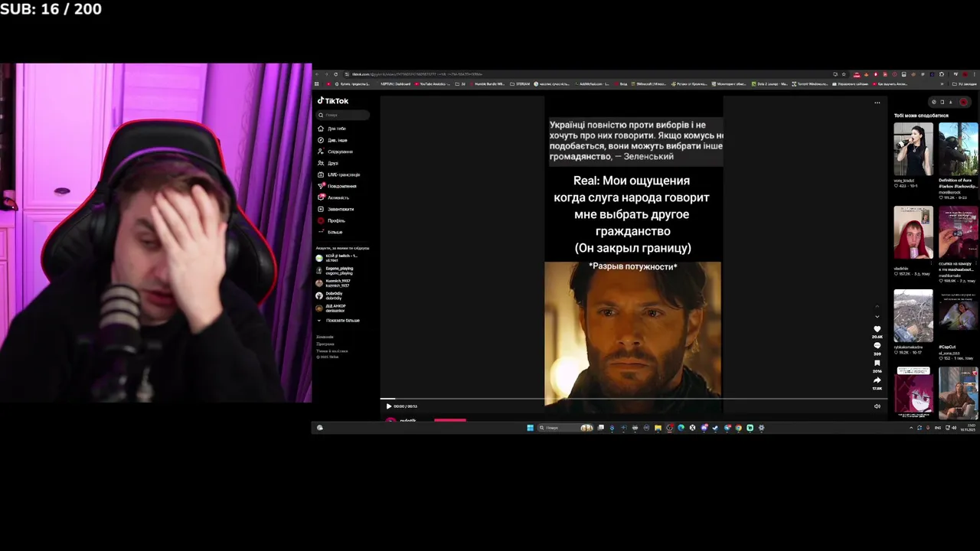Go to previous video with up chevron
This screenshot has height=551, width=980.
877,307
